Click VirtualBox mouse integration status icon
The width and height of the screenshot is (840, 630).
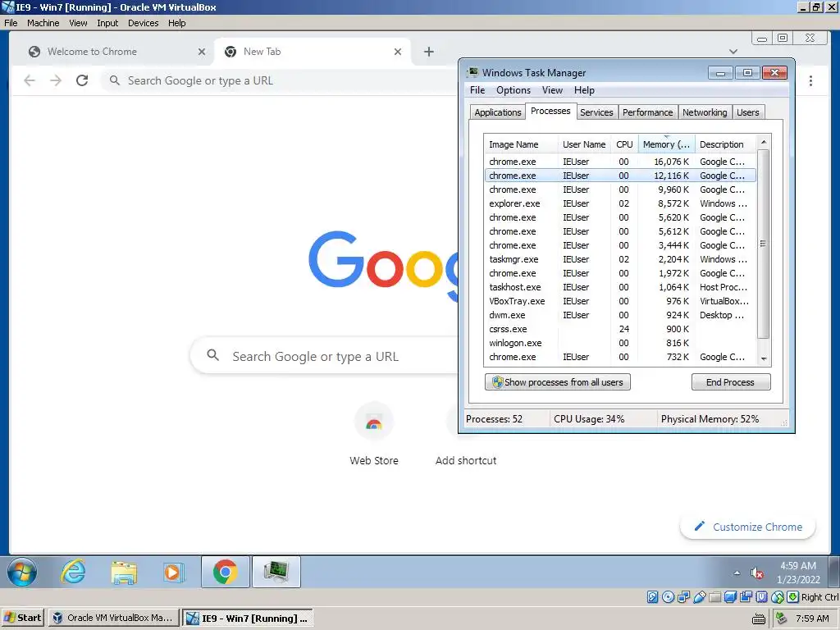coord(778,597)
